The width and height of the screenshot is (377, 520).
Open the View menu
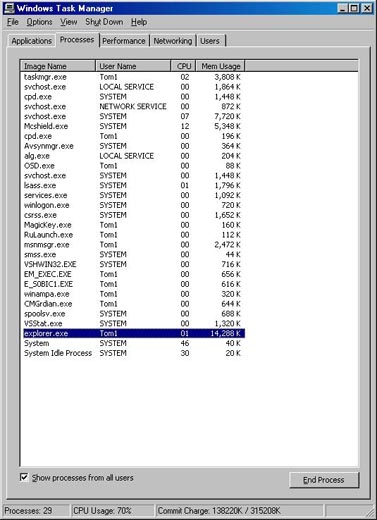[x=69, y=22]
